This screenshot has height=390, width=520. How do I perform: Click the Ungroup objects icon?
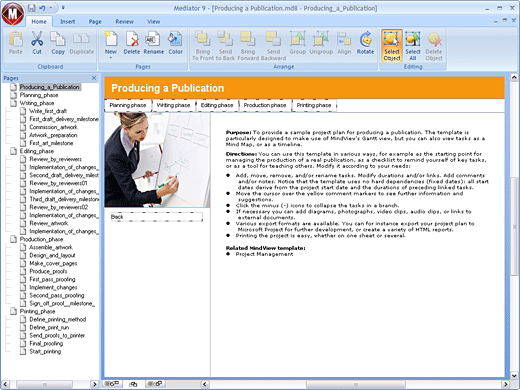coord(321,39)
